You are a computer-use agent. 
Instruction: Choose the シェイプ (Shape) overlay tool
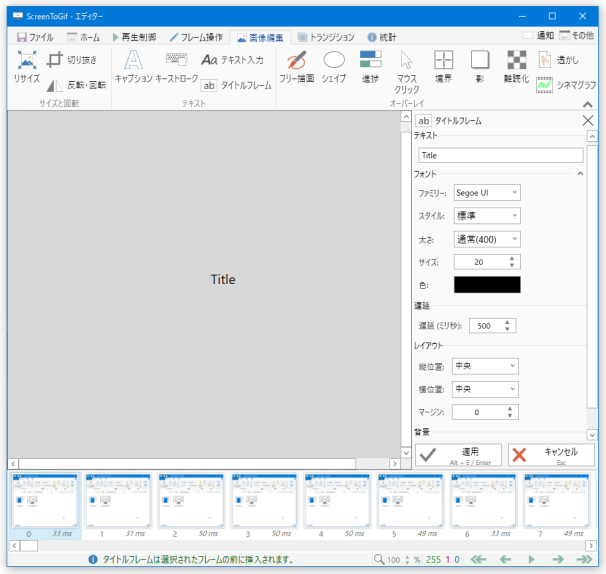[x=334, y=67]
